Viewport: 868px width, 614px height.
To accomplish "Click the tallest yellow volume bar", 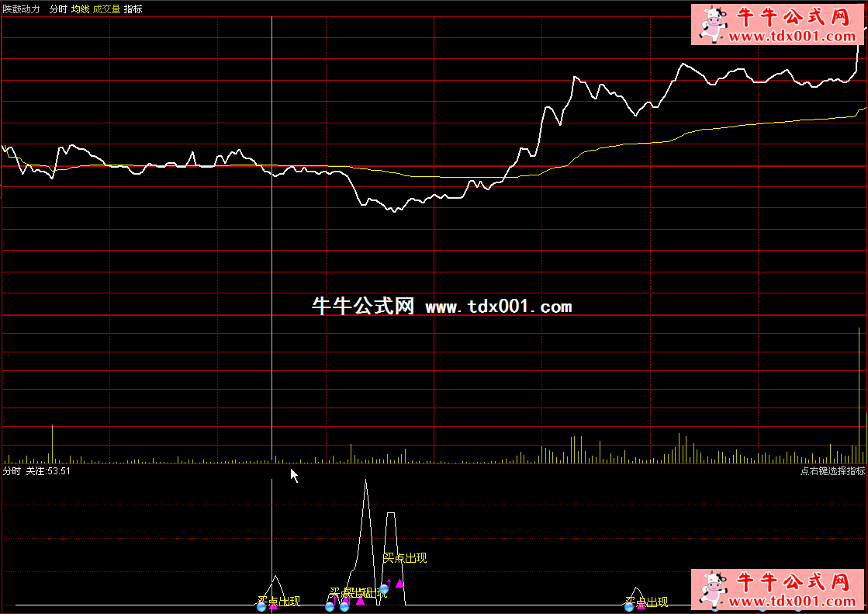I will click(x=859, y=395).
